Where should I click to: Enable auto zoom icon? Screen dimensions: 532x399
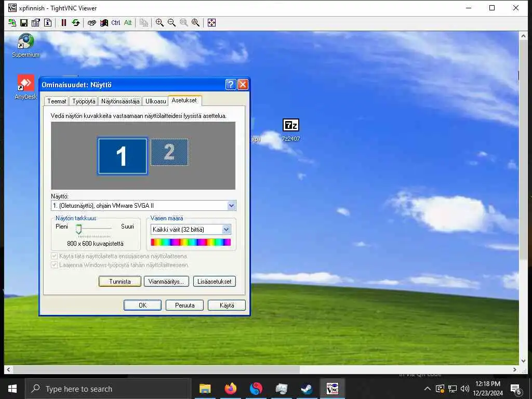point(196,23)
